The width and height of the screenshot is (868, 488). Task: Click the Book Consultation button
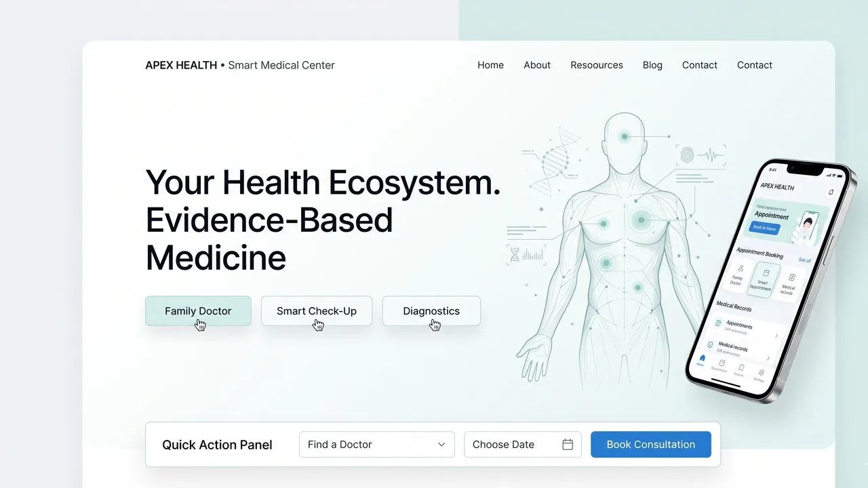(x=651, y=445)
